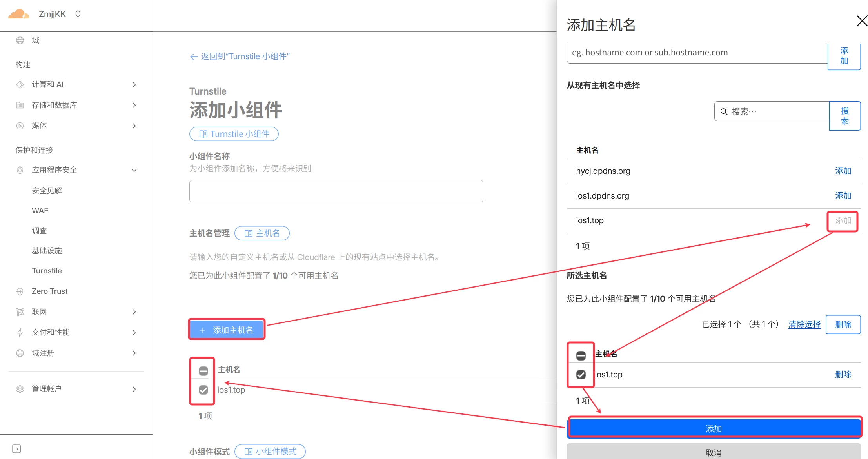Click the Zero Trust shield icon
Screen dimensions: 868x459
(20, 291)
